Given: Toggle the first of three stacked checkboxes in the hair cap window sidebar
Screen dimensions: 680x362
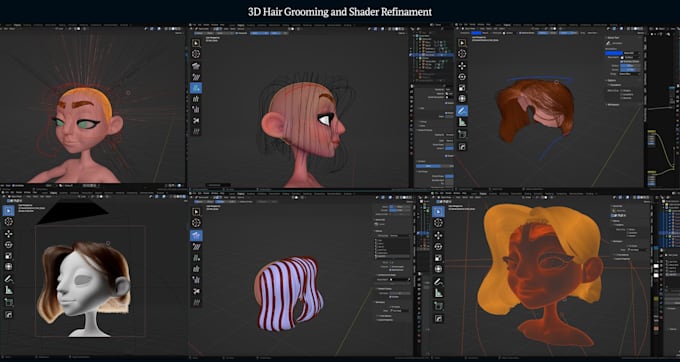Looking at the screenshot, I should click(x=623, y=90).
